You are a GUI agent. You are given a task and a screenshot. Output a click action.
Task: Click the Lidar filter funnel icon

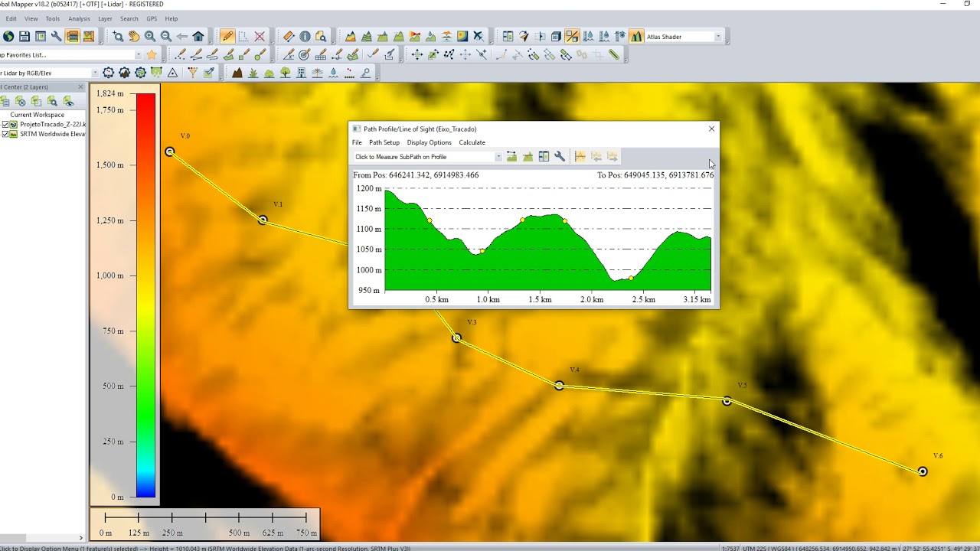[192, 73]
